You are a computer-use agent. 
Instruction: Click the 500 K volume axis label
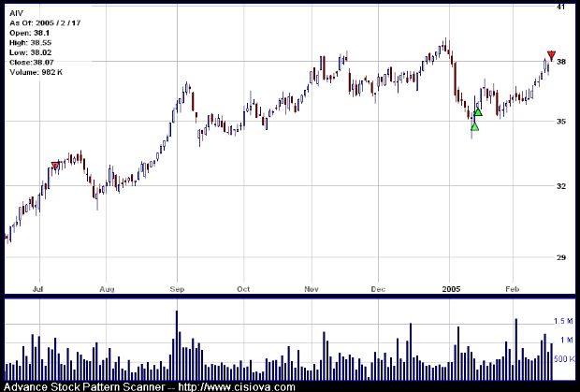click(x=564, y=358)
